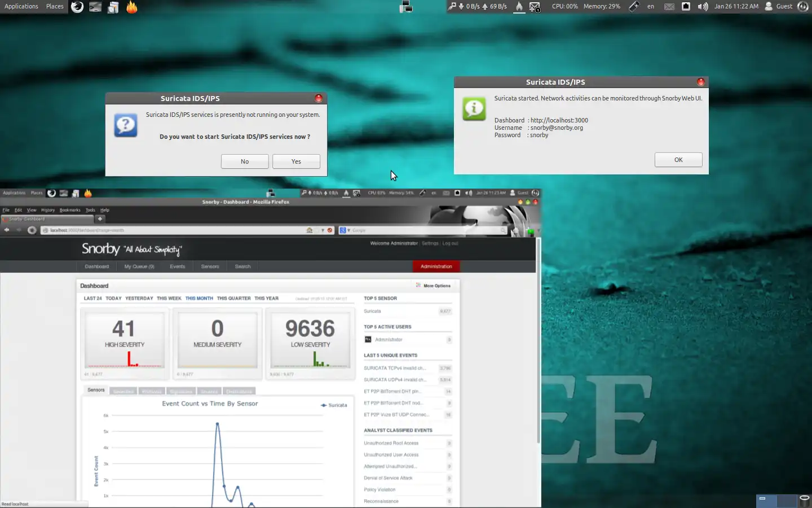Select the Sensors chart tab
This screenshot has height=508, width=812.
click(96, 390)
